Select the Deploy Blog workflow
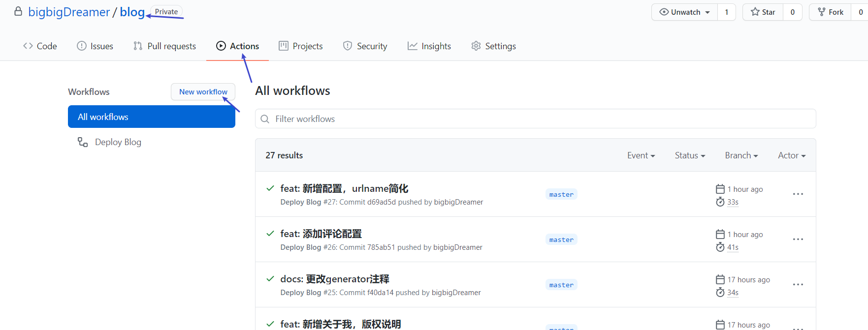Viewport: 868px width, 330px height. point(118,142)
